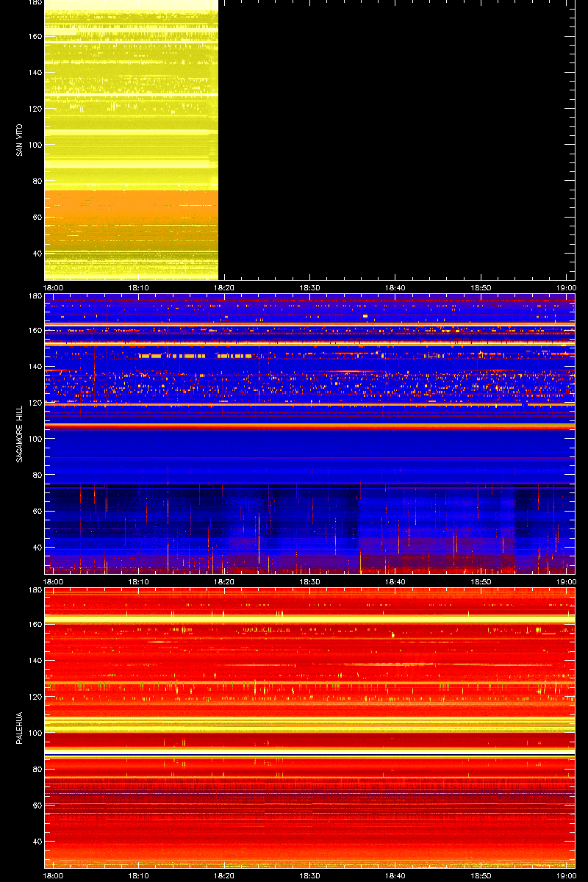Click the 100 tick on Palehua axis
This screenshot has width=588, height=882.
(34, 733)
